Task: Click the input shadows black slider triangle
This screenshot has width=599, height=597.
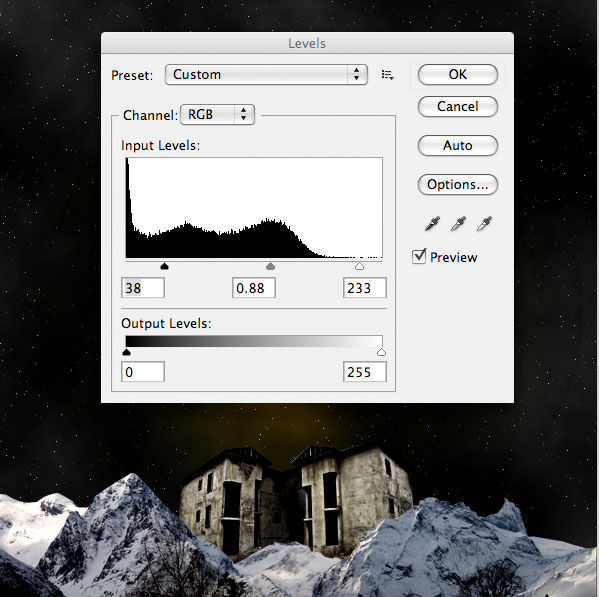Action: click(164, 266)
